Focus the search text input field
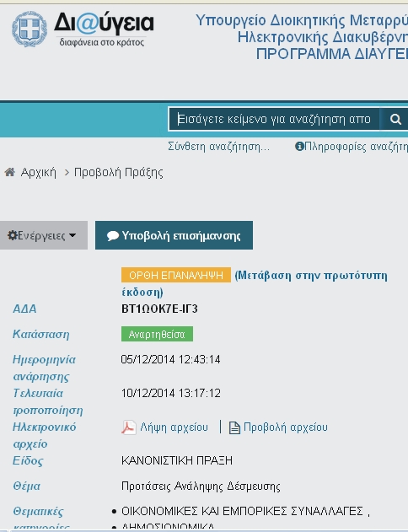 point(274,119)
